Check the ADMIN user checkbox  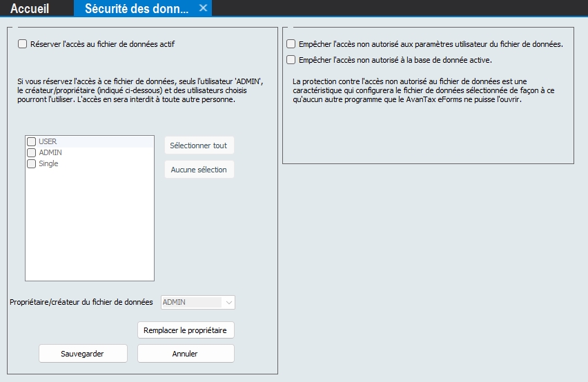(31, 153)
